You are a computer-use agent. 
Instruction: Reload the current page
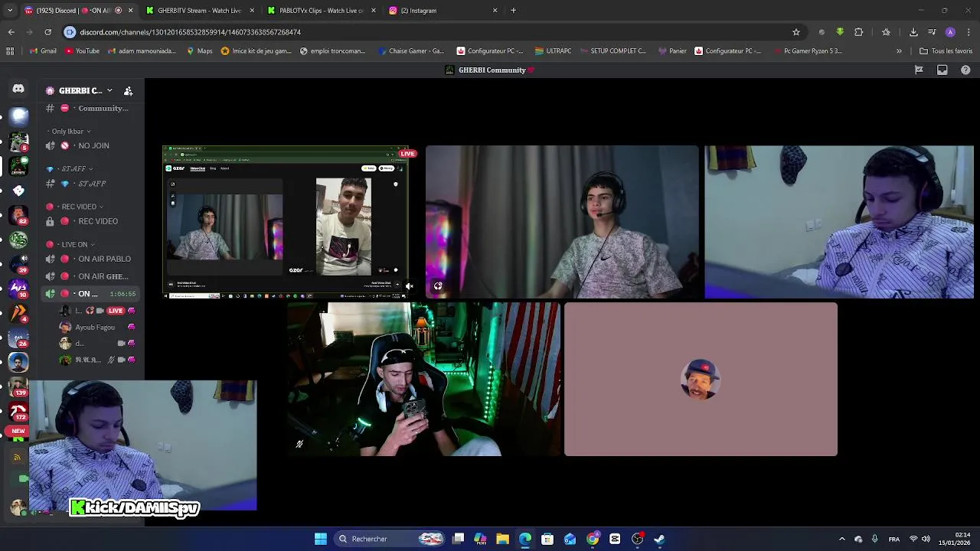pos(47,32)
